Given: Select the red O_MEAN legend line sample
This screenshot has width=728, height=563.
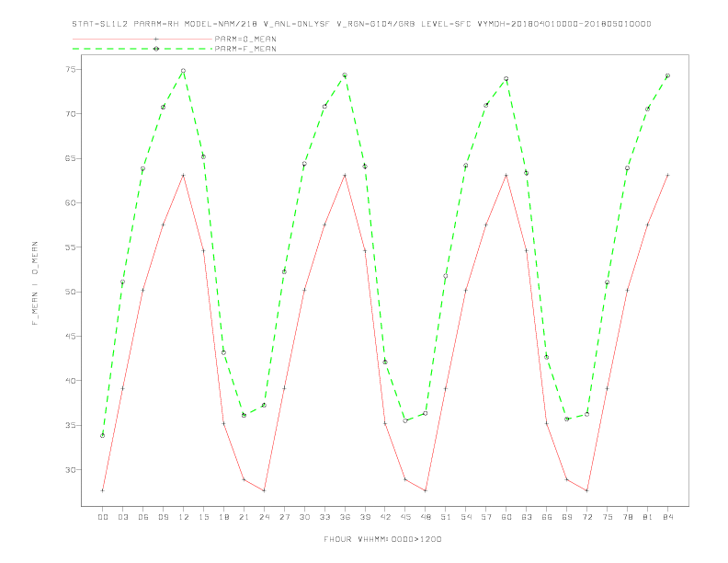Looking at the screenshot, I should click(x=142, y=39).
